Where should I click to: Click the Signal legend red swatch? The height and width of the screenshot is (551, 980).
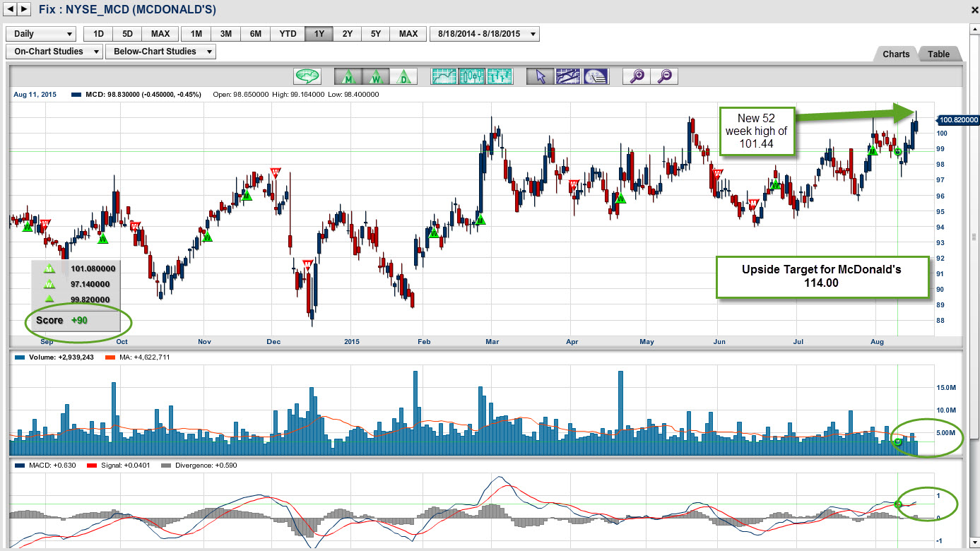click(90, 466)
